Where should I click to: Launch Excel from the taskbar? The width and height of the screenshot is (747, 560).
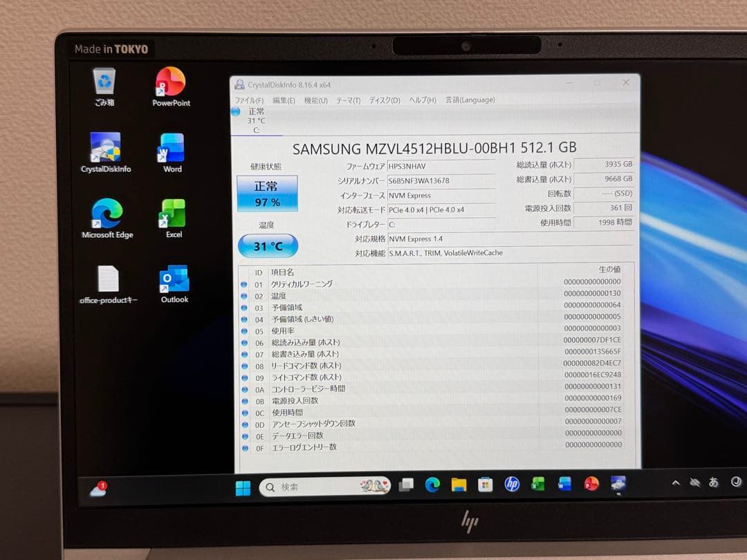click(538, 484)
